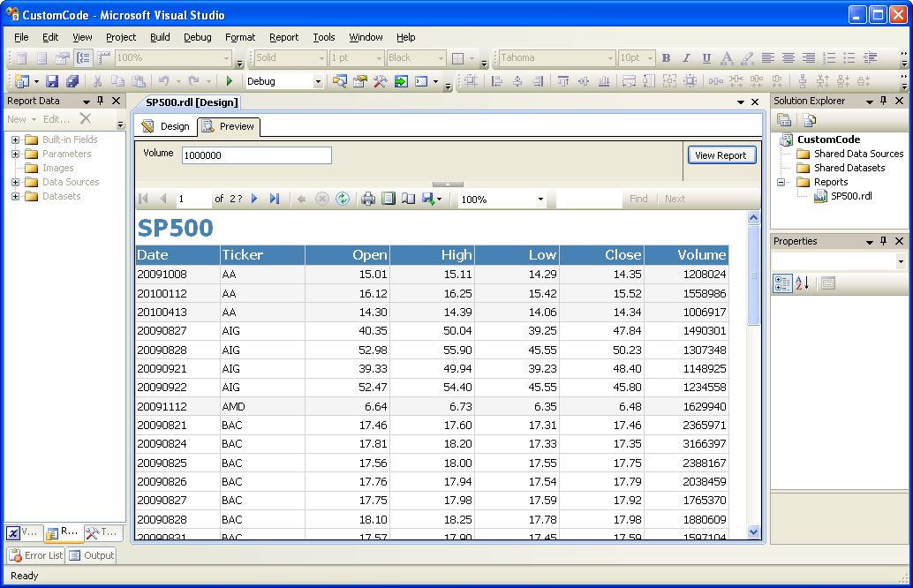Click the Volume parameter input field
This screenshot has height=588, width=913.
point(256,155)
